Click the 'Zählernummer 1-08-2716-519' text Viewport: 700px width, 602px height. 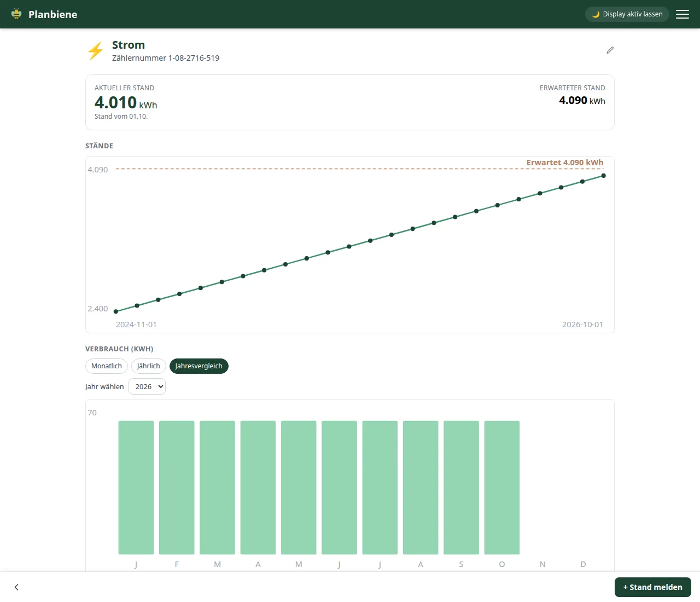[x=166, y=58]
